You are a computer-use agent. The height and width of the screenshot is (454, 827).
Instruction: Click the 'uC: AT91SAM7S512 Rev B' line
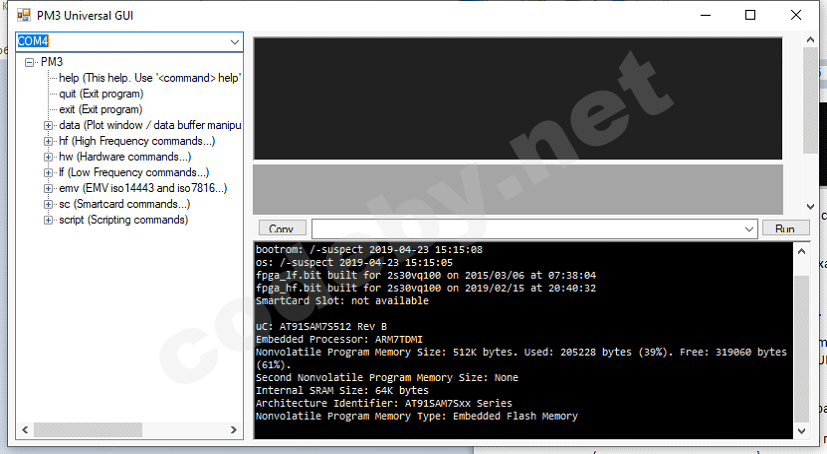click(321, 326)
